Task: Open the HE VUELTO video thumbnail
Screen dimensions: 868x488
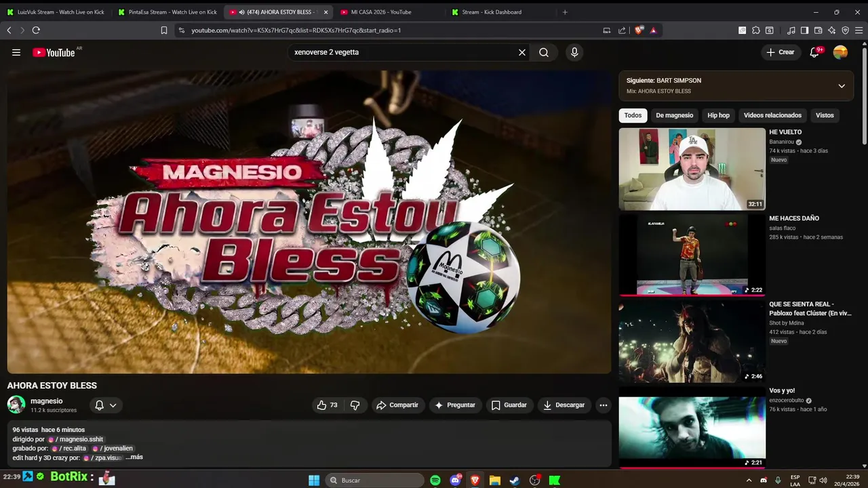Action: 692,169
